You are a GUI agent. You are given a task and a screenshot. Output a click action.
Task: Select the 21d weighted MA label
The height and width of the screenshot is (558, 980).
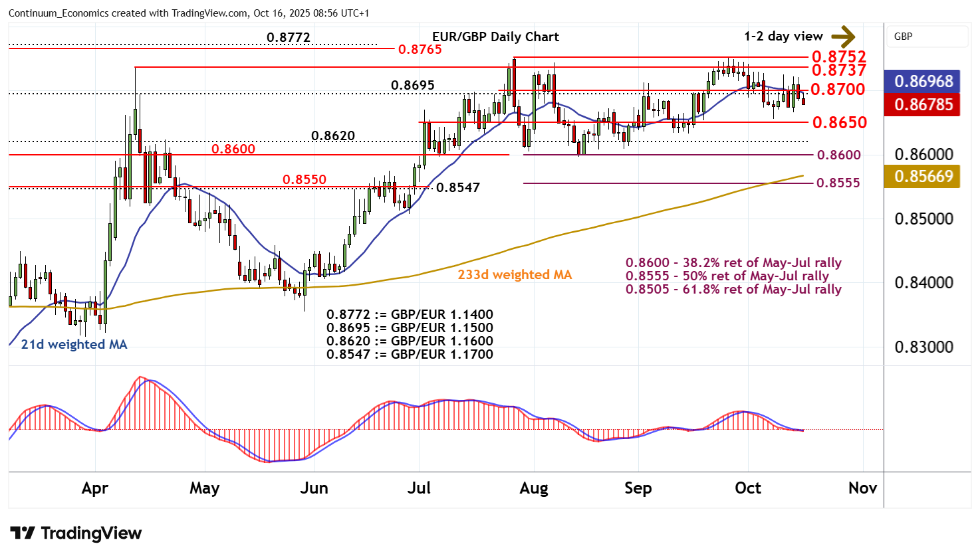[x=74, y=344]
